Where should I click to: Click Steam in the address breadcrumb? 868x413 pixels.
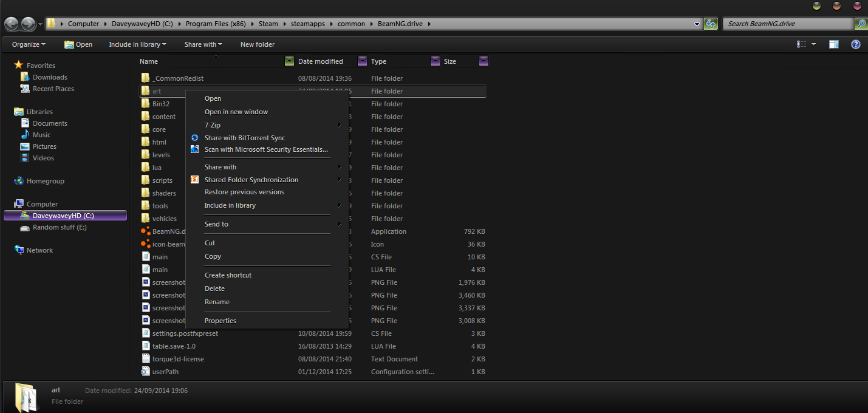tap(268, 24)
